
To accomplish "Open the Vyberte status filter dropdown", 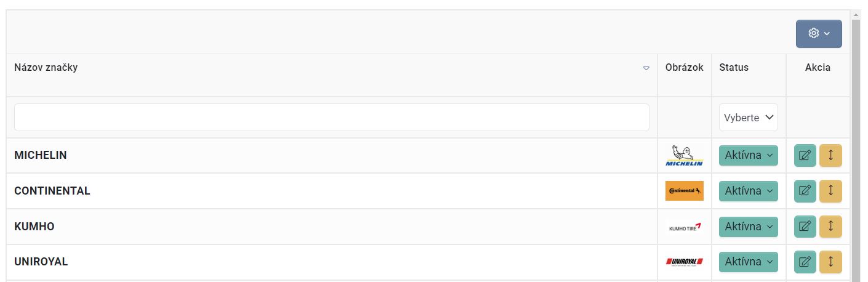I will click(x=748, y=118).
